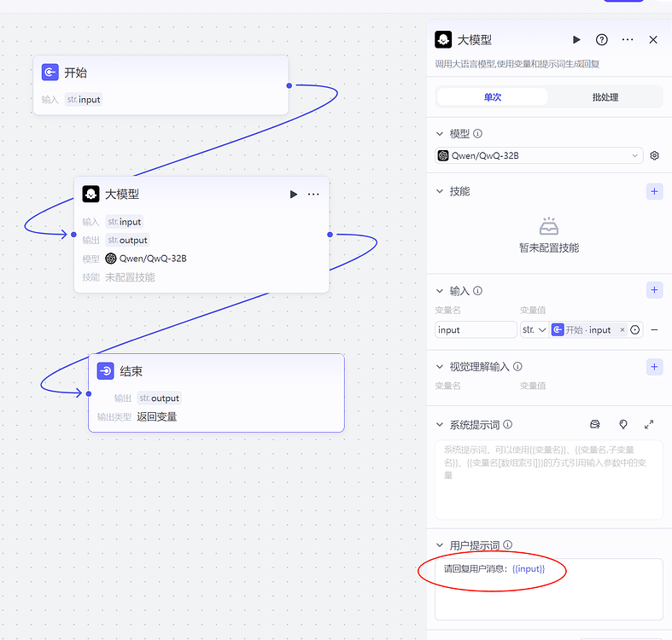
Task: Edit the input variable name field
Action: tap(476, 330)
